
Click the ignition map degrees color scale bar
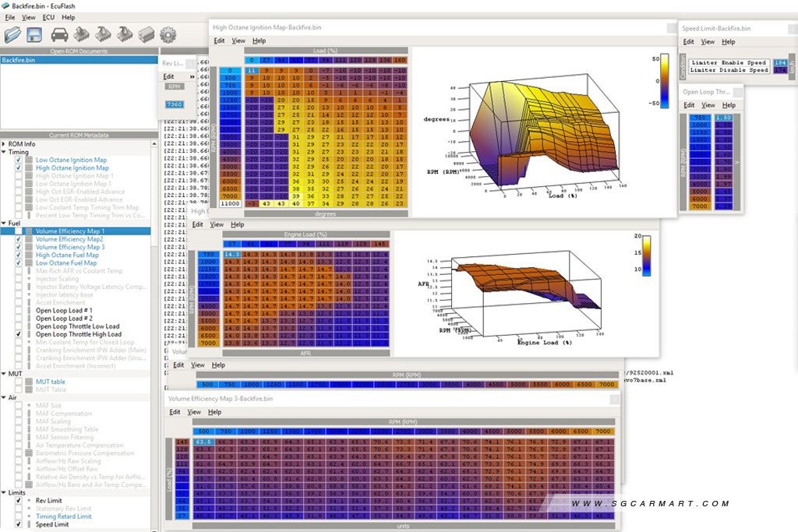click(665, 81)
